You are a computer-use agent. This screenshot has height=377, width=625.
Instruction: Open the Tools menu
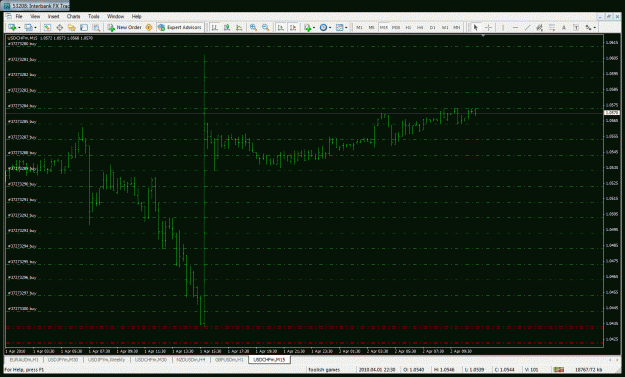(94, 16)
